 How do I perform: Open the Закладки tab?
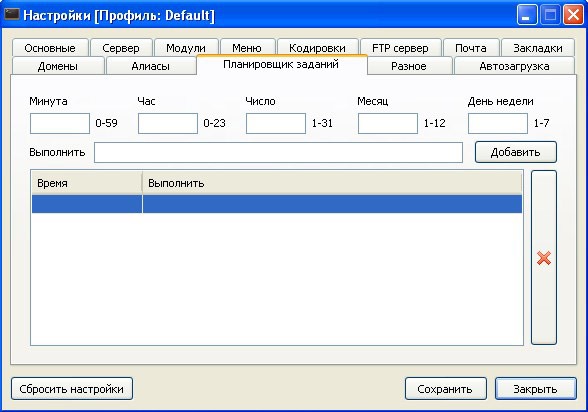point(538,48)
